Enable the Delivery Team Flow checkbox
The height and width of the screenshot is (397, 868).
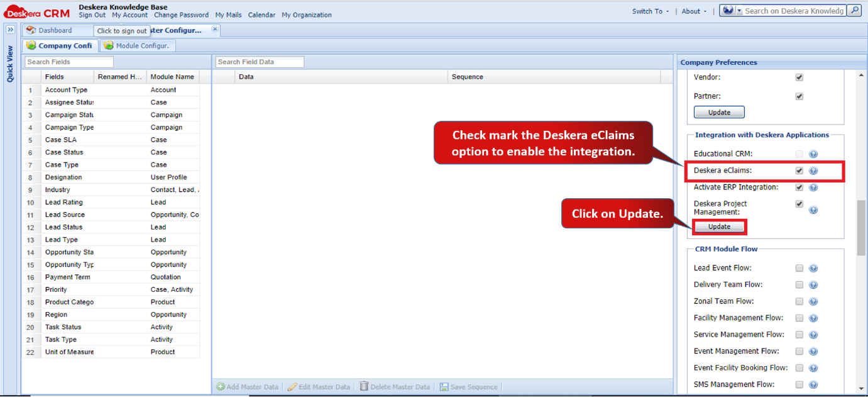click(799, 284)
